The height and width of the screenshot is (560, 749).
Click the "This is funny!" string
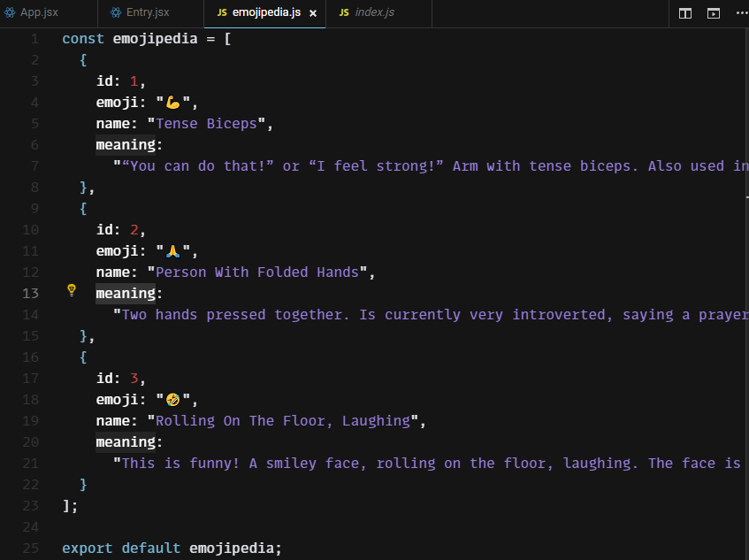coord(180,464)
